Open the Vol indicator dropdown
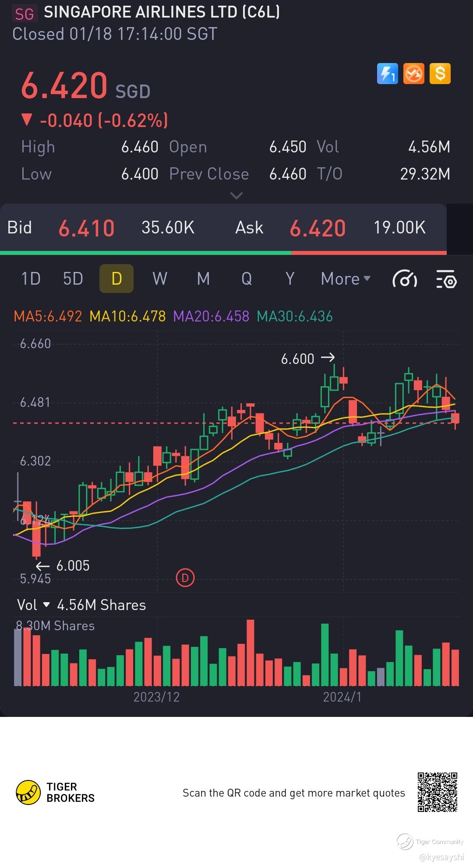 (33, 605)
